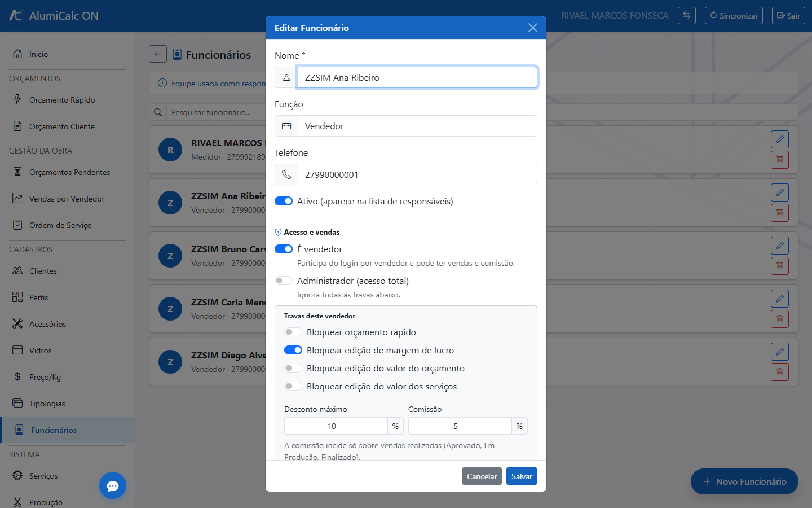Select Tipologias from the sidebar
812x508 pixels.
coord(68,404)
